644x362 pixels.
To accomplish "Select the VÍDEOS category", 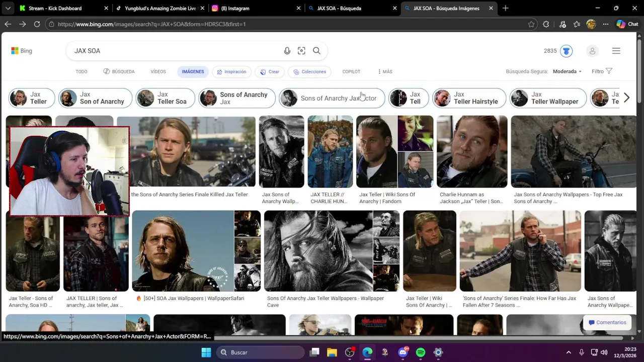I will 158,71.
